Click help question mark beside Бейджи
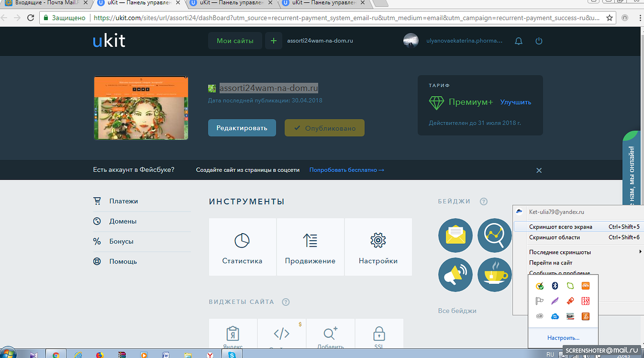644x358 pixels. click(x=484, y=201)
